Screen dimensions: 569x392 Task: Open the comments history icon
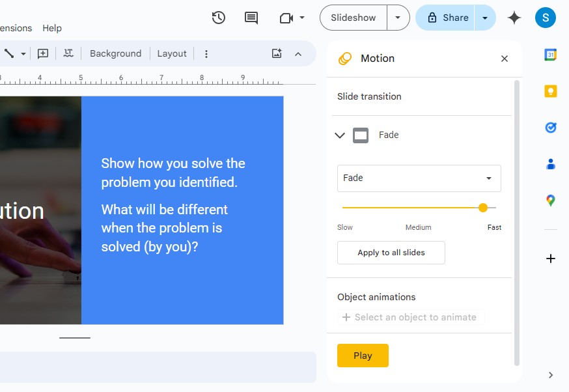click(x=251, y=18)
